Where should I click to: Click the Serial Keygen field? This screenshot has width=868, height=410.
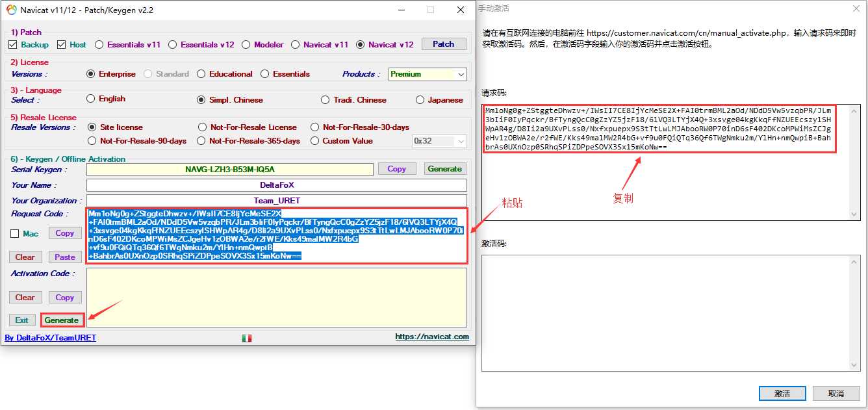[x=230, y=170]
